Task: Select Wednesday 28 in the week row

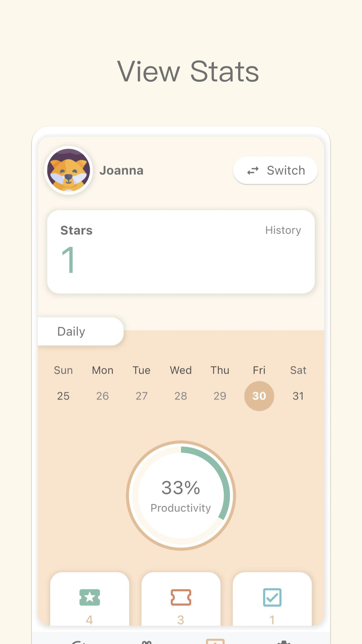Action: pyautogui.click(x=181, y=396)
